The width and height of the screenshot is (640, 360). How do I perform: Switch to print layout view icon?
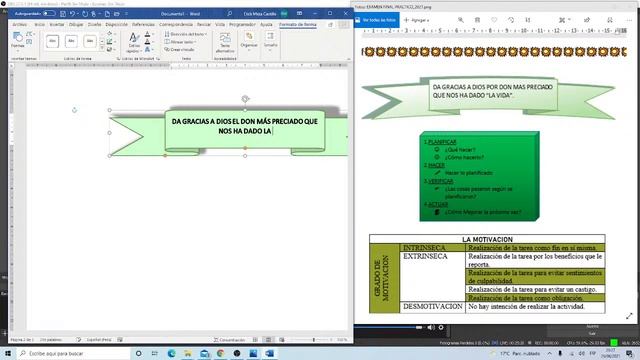[268, 340]
